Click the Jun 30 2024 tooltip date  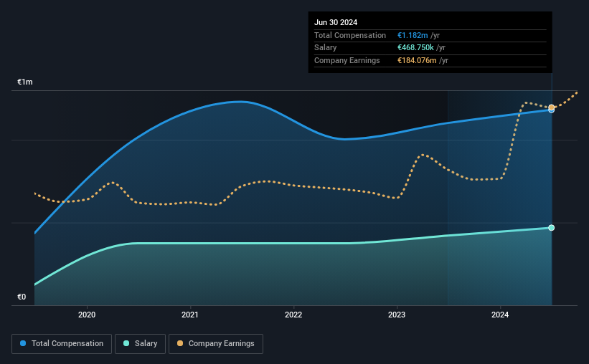(x=336, y=22)
